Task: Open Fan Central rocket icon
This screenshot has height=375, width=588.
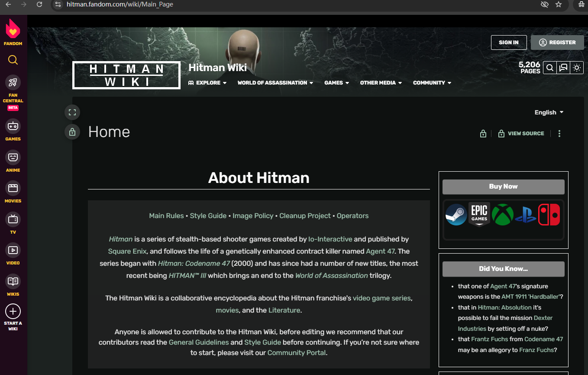Action: coord(13,83)
